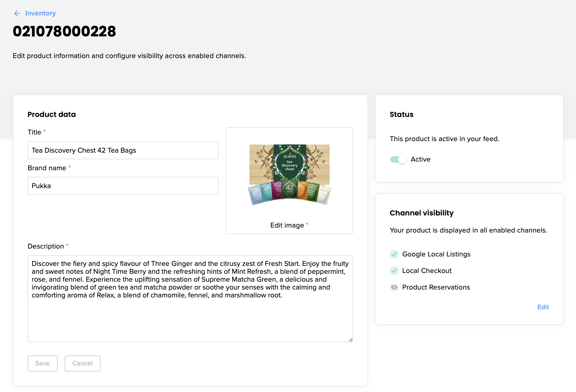Open channel visibility Edit link
Screen dimensions: 576x392
543,307
